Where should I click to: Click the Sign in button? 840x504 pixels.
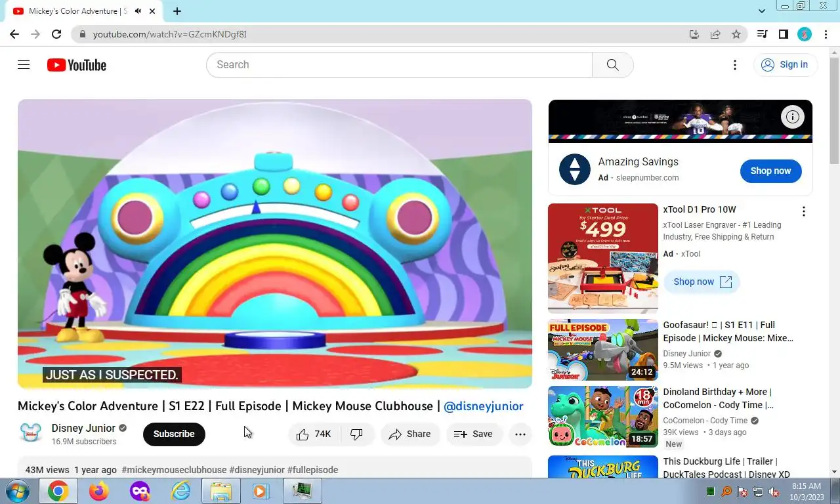coord(785,64)
